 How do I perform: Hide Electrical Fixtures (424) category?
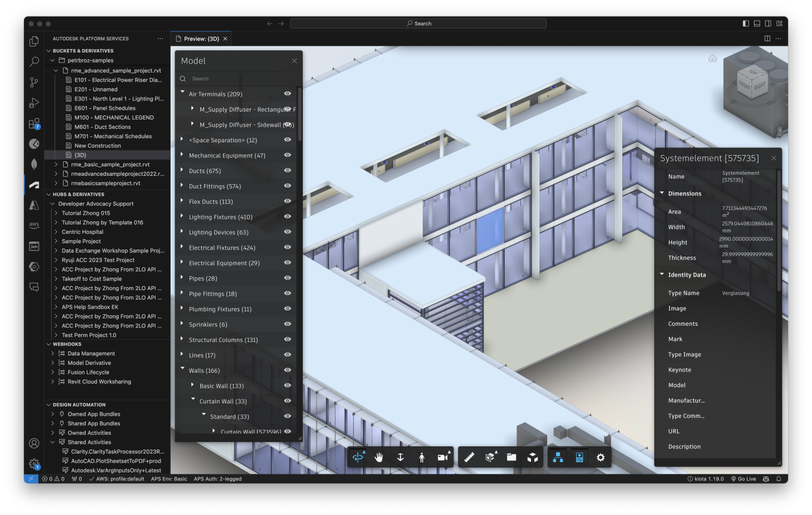coord(288,247)
